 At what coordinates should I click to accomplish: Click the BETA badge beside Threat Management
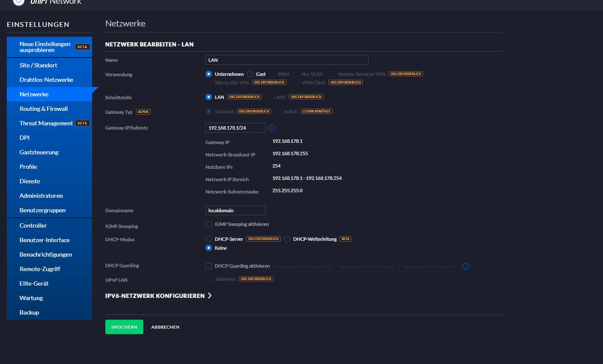pyautogui.click(x=82, y=123)
